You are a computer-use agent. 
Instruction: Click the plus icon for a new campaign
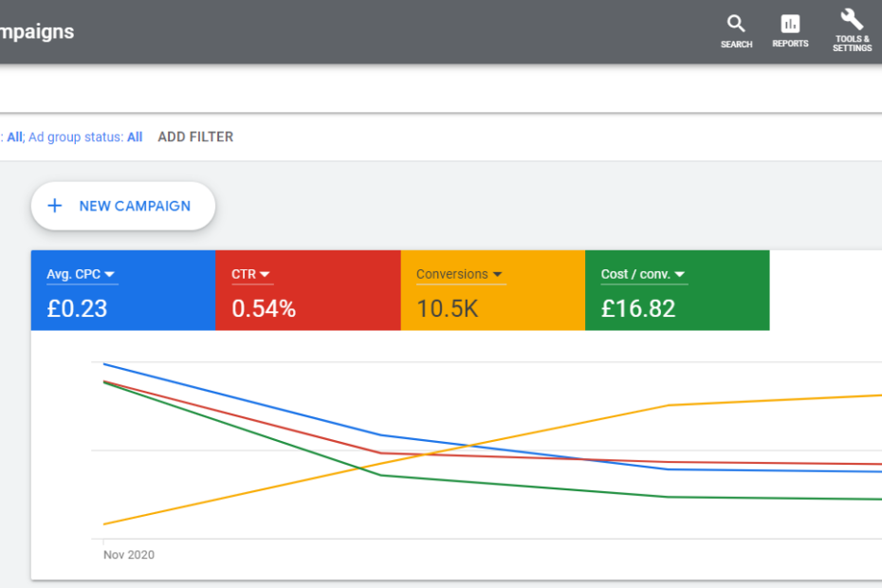pyautogui.click(x=55, y=206)
